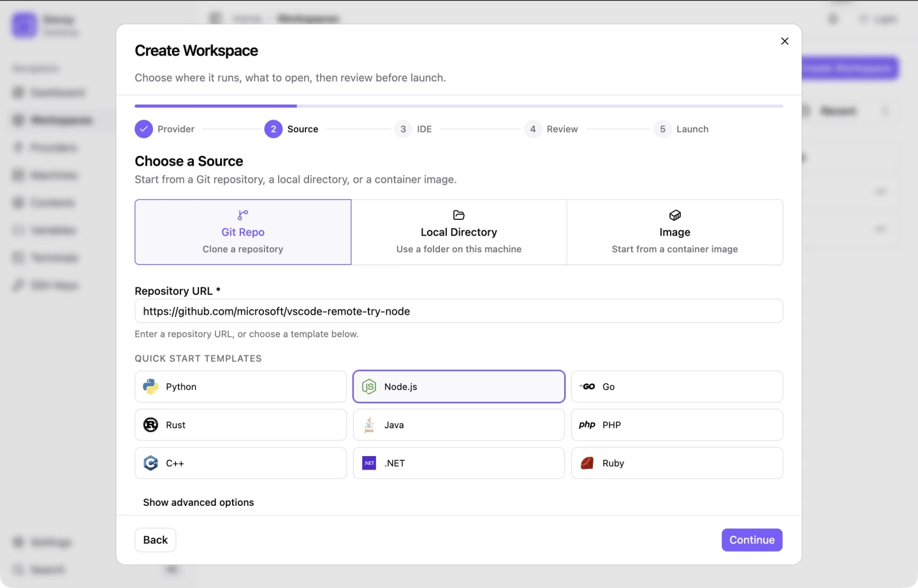Choose the Python quick start template
918x588 pixels.
point(240,387)
